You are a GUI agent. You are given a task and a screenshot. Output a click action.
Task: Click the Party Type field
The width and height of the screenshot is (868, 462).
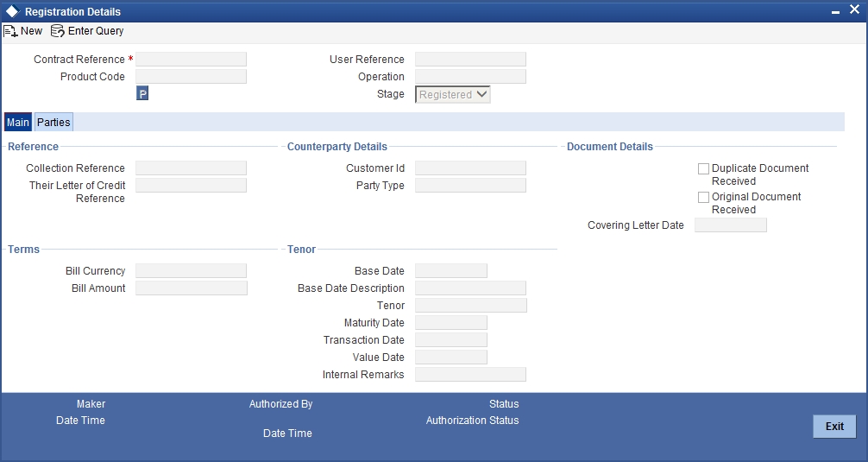tap(470, 185)
